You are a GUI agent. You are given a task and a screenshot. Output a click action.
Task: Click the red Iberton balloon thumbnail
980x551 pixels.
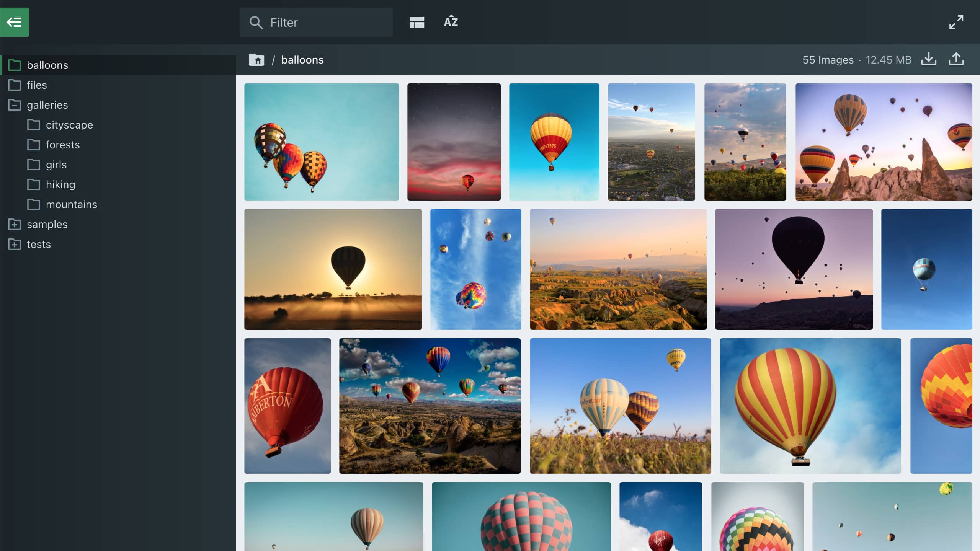click(x=287, y=406)
